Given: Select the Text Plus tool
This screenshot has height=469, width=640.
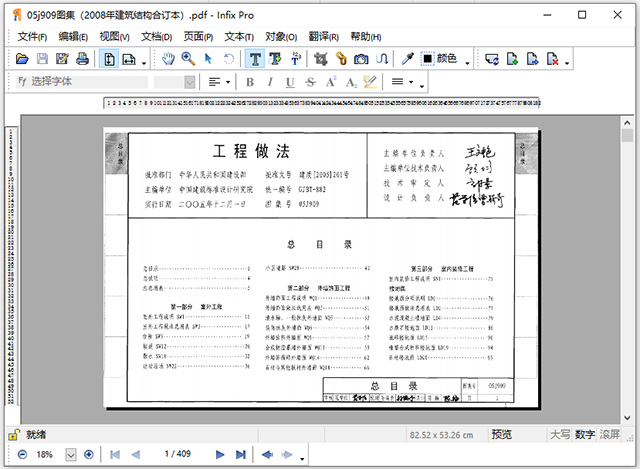Looking at the screenshot, I should (275, 59).
